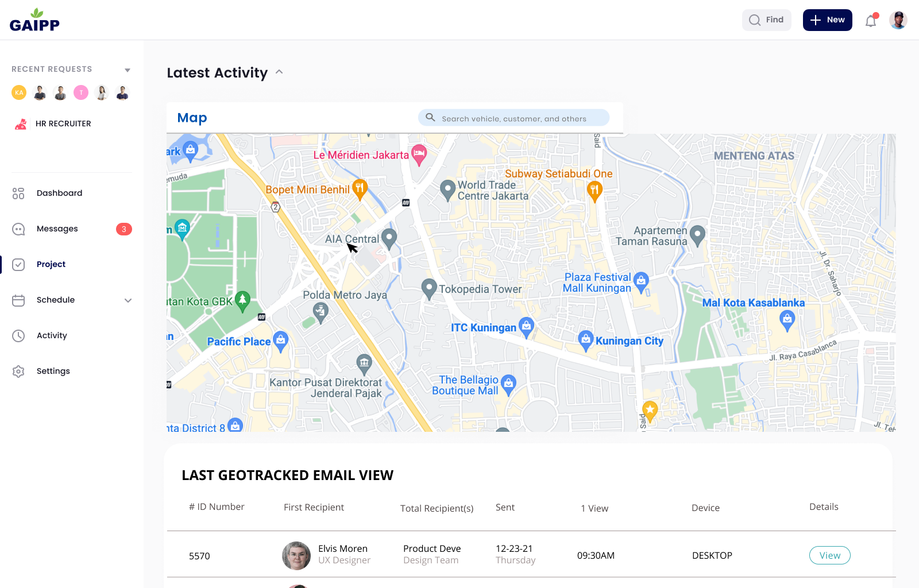Select the Mal Kota Kasablanka shopping pin
This screenshot has width=919, height=588.
click(x=787, y=321)
